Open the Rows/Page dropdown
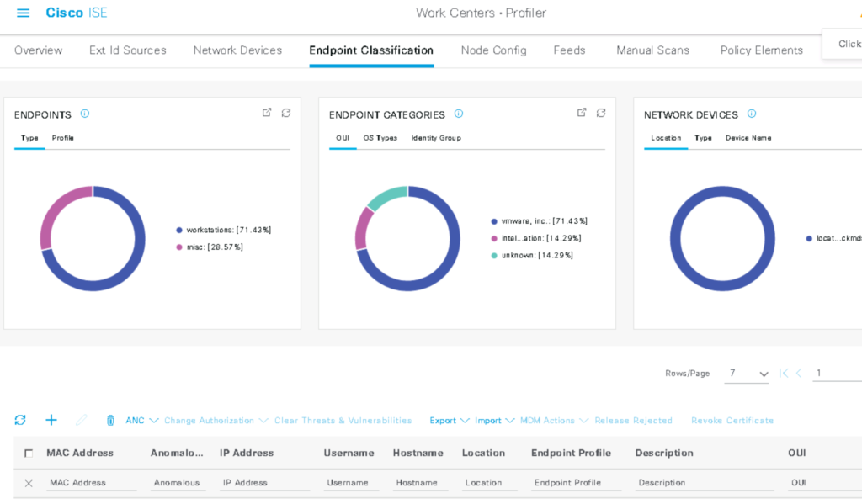Screen dimensions: 862x504 tap(748, 374)
